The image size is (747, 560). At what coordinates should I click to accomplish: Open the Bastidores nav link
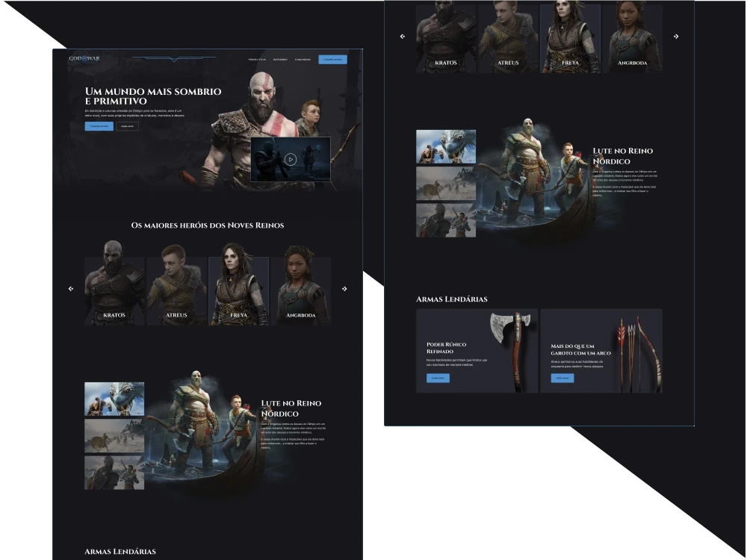280,60
